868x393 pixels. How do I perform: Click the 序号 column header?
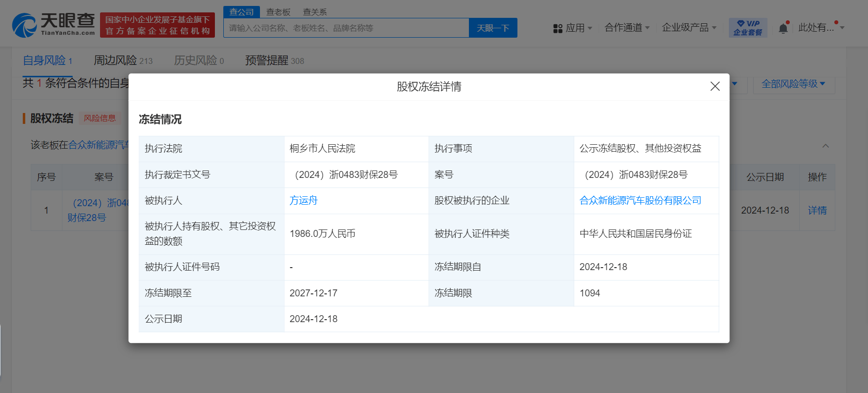click(x=47, y=177)
